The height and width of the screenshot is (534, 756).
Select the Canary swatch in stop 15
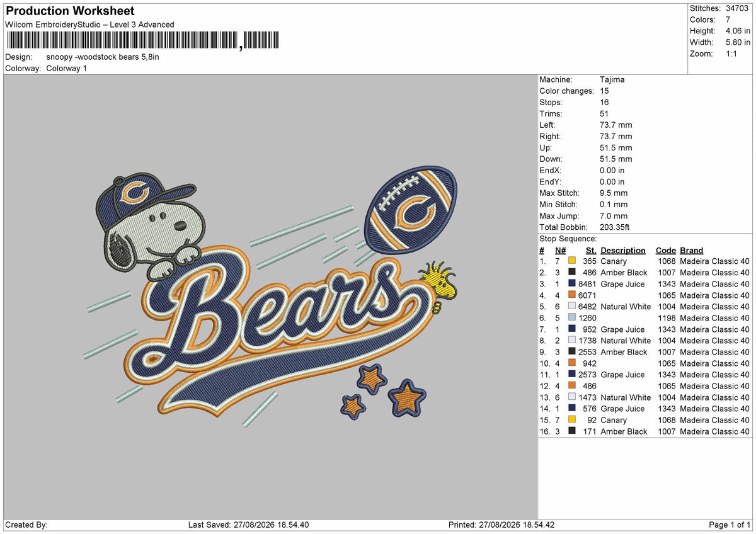(x=572, y=420)
